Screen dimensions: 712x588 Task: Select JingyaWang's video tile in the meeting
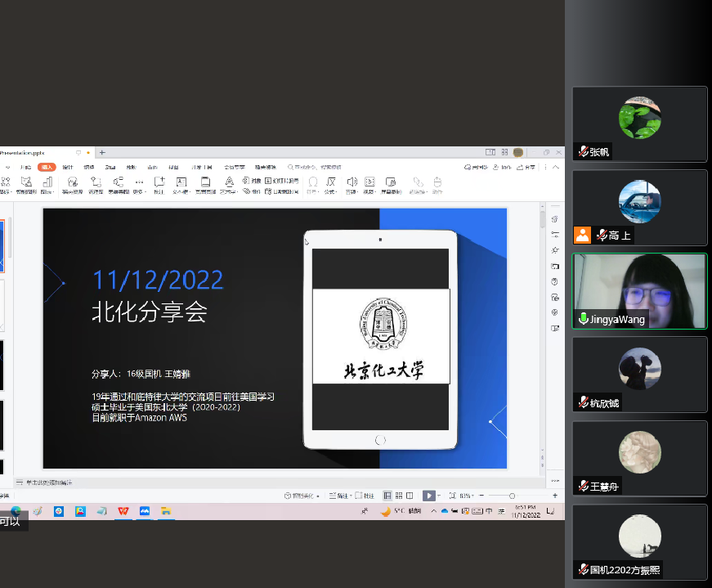[x=639, y=291]
